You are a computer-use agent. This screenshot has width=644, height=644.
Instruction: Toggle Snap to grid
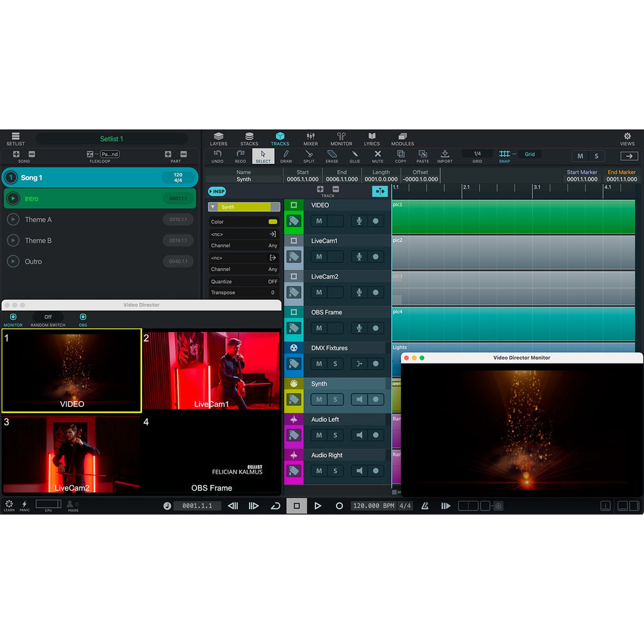coord(504,156)
